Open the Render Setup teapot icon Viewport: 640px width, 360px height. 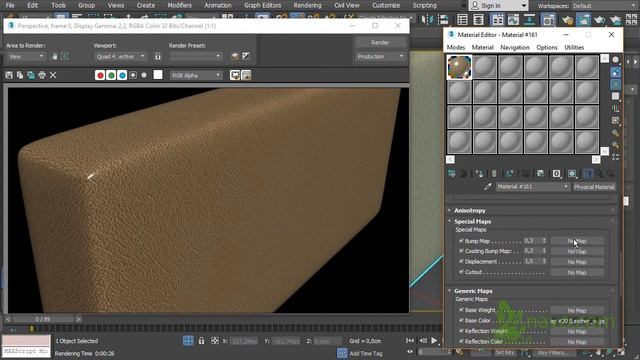click(x=235, y=56)
